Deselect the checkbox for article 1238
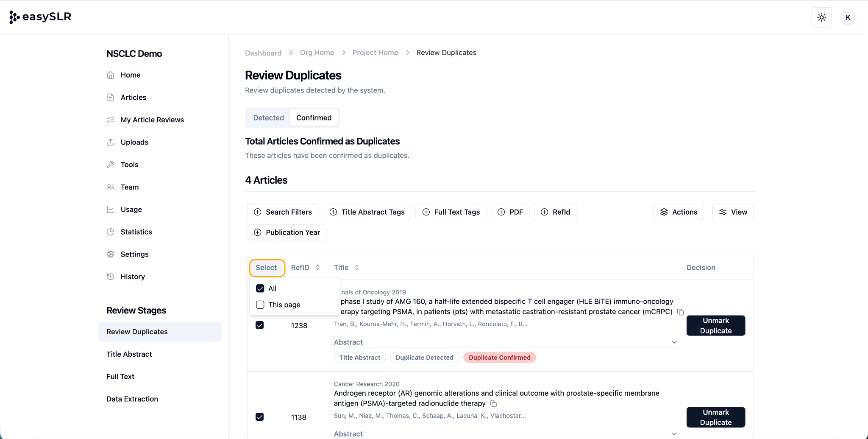The image size is (868, 439). 260,325
